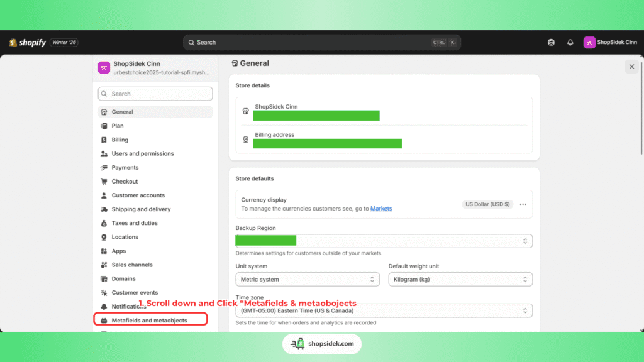Image resolution: width=644 pixels, height=362 pixels.
Task: Click the store icon in Store details
Action: [x=245, y=111]
